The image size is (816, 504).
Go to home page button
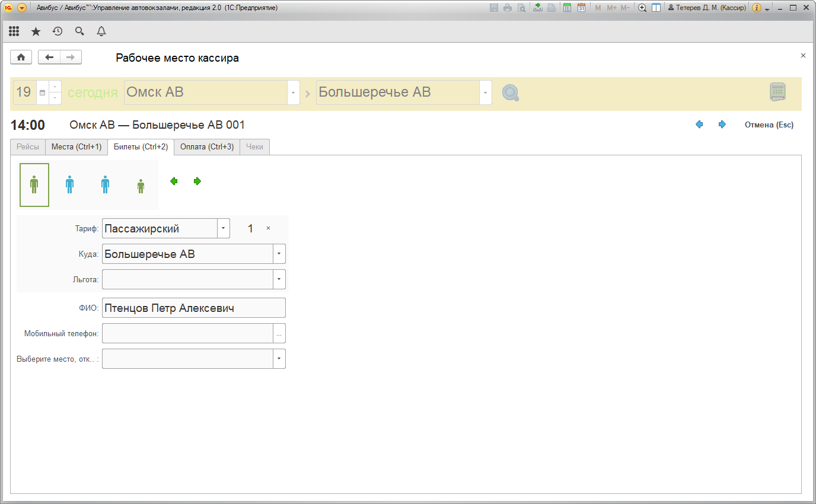pos(21,57)
